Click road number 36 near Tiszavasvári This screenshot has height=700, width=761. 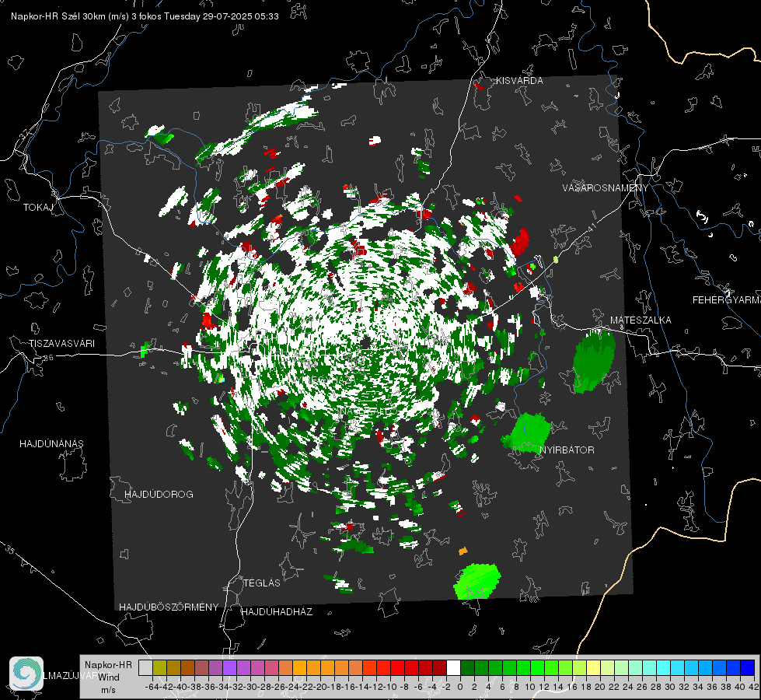48,358
